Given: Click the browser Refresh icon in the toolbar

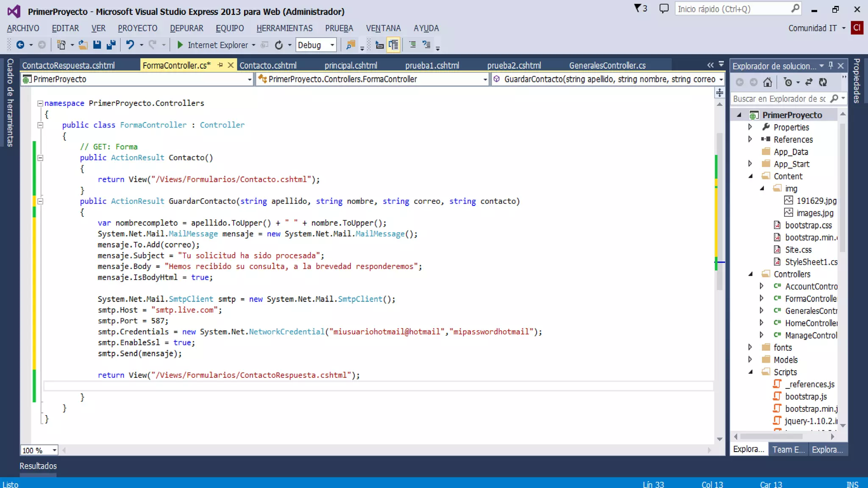Looking at the screenshot, I should [278, 45].
